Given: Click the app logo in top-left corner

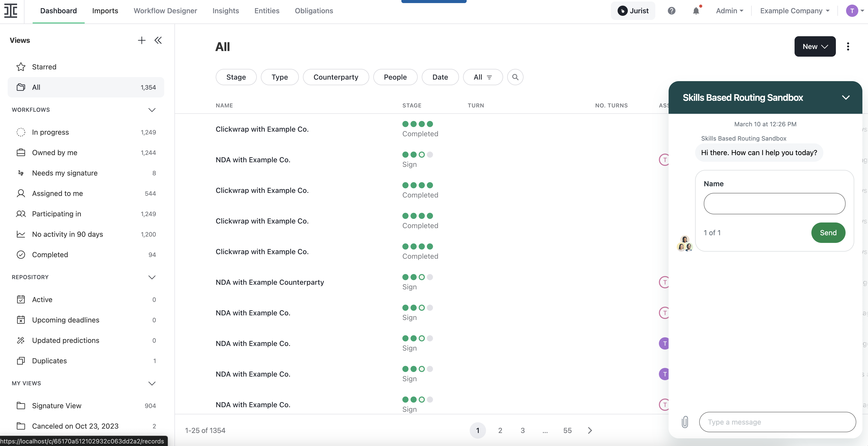Looking at the screenshot, I should [11, 11].
